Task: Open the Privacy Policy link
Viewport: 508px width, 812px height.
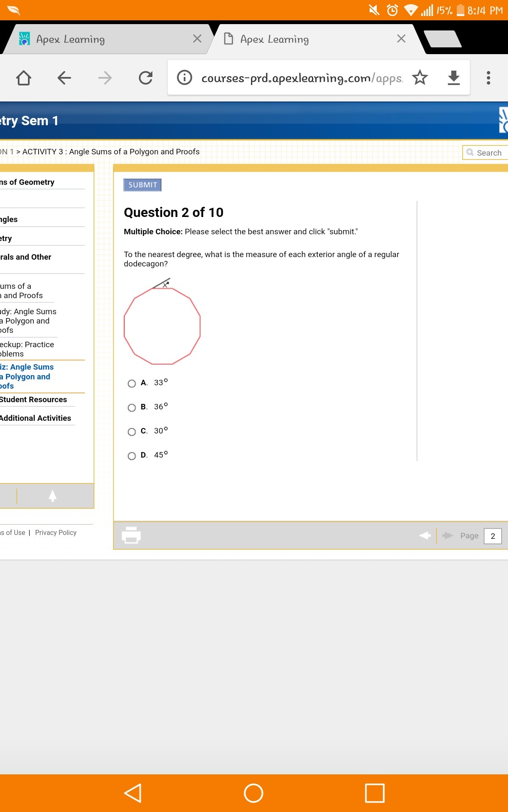Action: click(56, 533)
